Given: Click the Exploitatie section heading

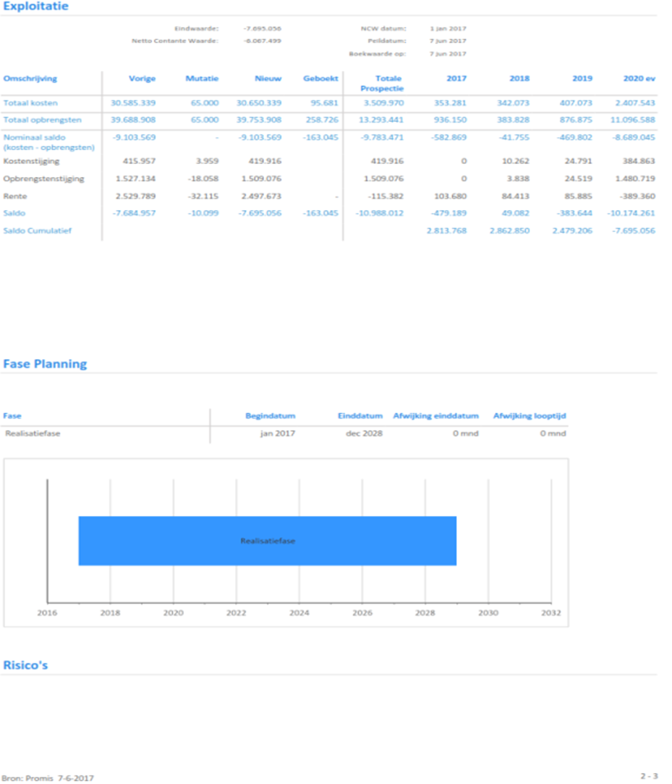Looking at the screenshot, I should (x=36, y=6).
